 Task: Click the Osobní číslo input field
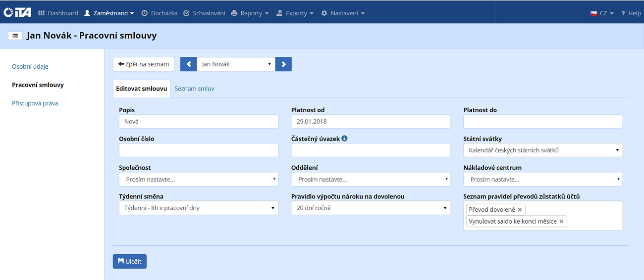point(199,150)
